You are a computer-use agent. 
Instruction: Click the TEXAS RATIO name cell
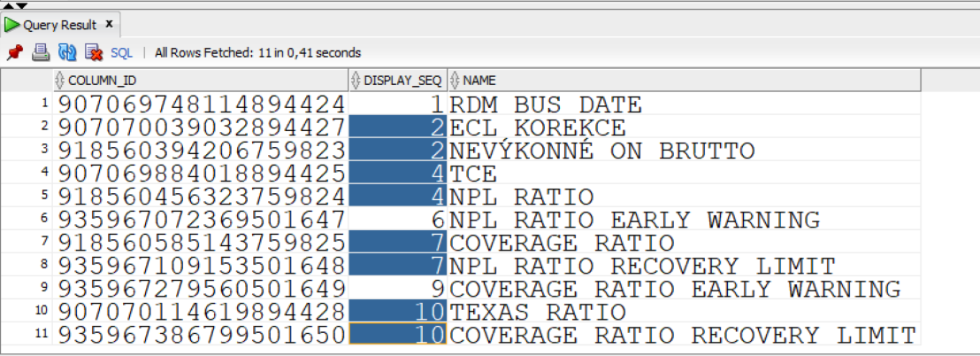click(x=684, y=311)
